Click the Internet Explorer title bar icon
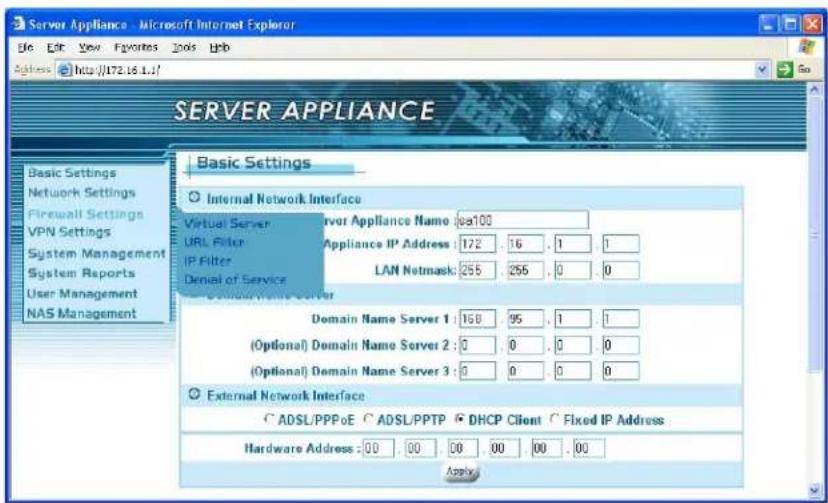Viewport: 828px width, 503px height. (x=19, y=24)
